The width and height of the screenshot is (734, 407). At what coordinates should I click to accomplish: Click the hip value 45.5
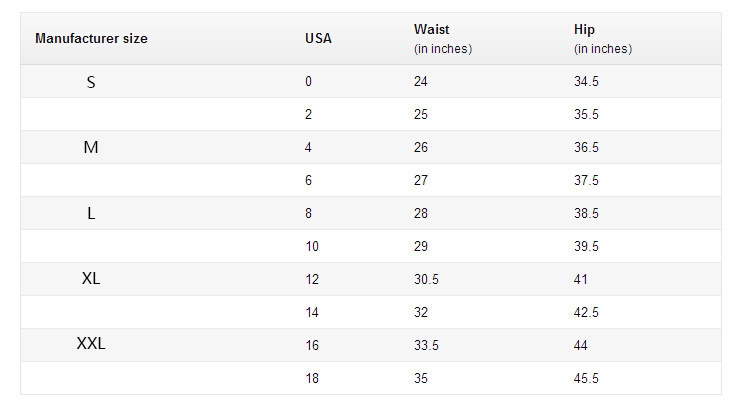[x=586, y=379]
